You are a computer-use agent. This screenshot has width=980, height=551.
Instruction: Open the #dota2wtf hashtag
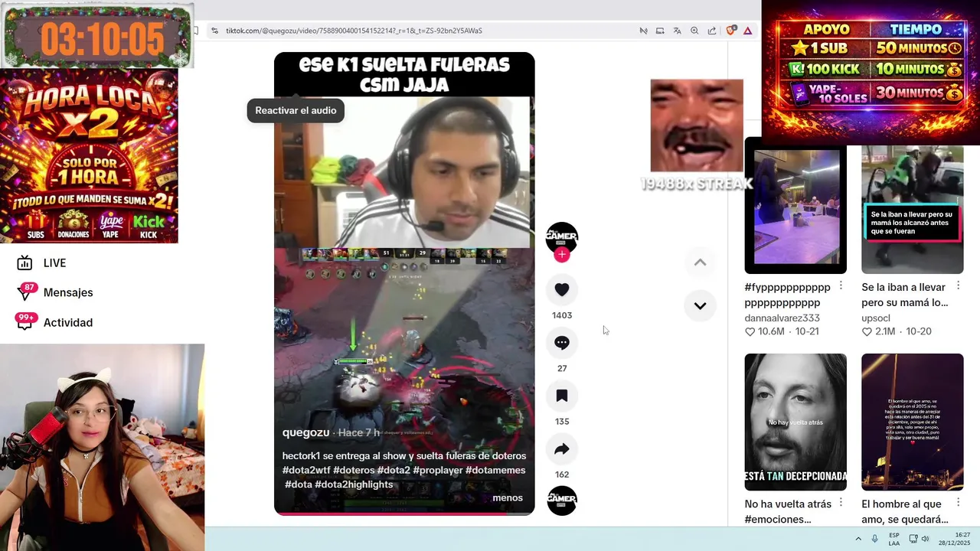pyautogui.click(x=305, y=470)
